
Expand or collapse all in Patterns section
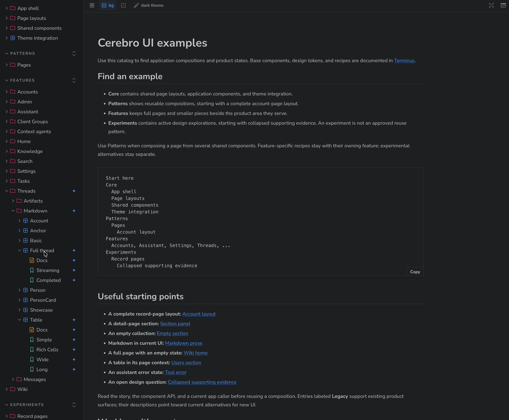click(74, 53)
